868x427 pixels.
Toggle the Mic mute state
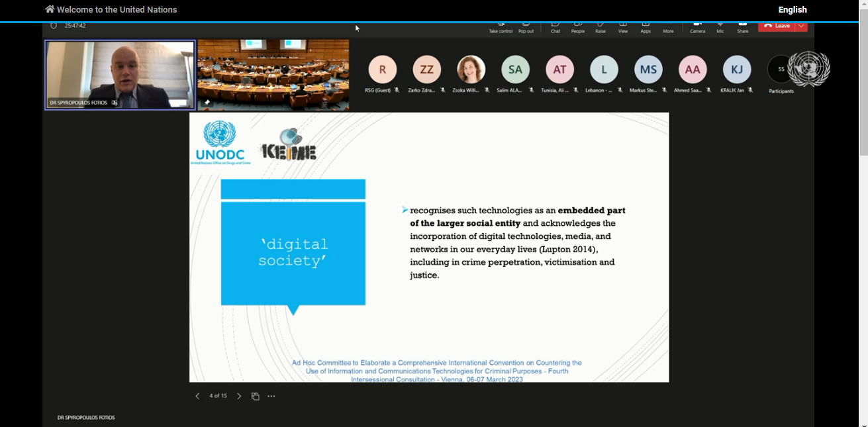click(720, 27)
